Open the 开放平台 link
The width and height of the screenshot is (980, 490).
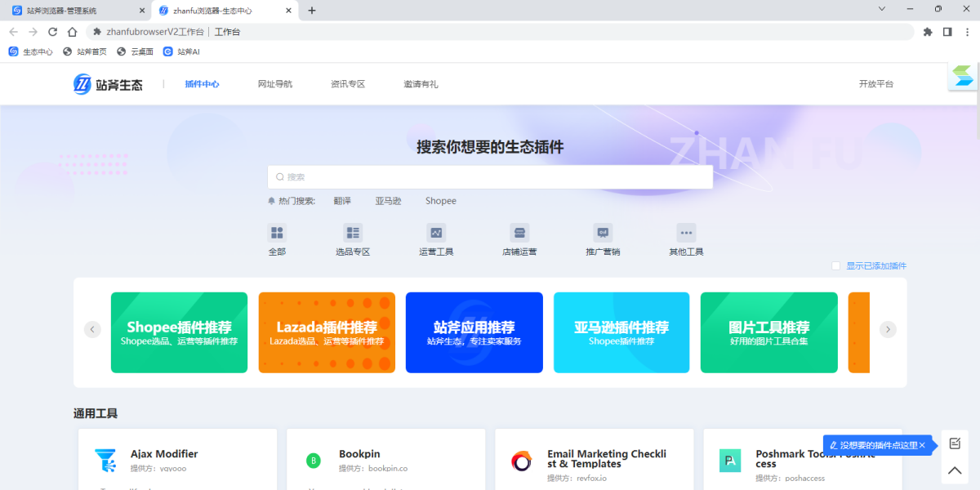click(x=877, y=84)
